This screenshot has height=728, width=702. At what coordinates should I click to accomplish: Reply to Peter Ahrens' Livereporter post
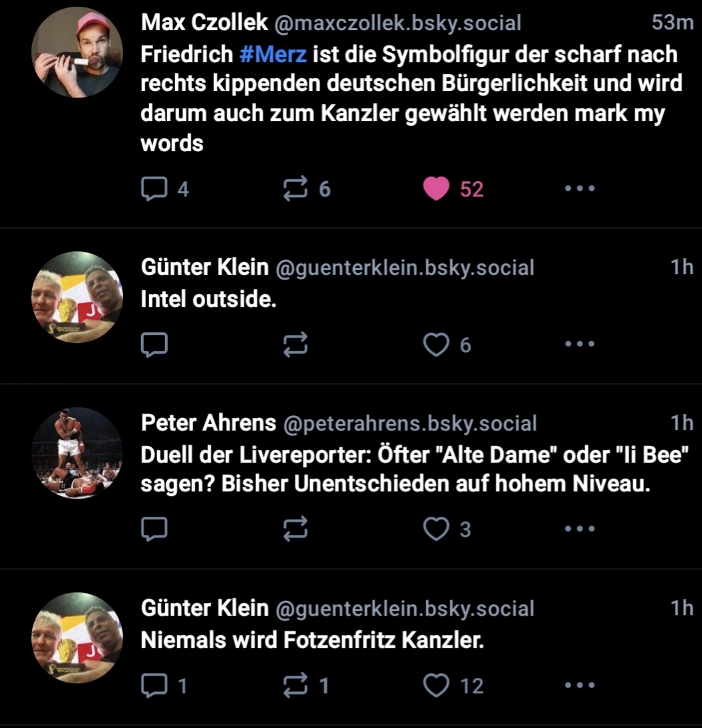pos(154,529)
